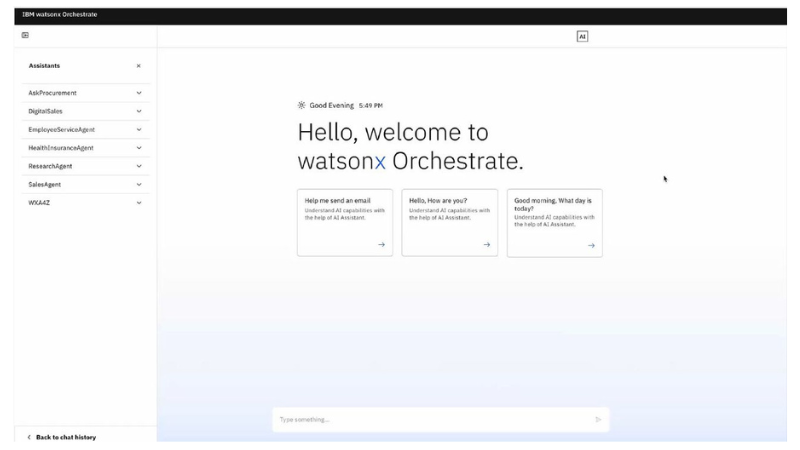Select AskProcurement assistant label

click(52, 93)
